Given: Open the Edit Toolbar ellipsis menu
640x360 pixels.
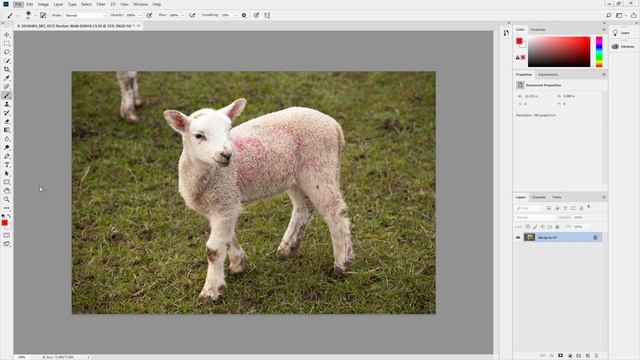Looking at the screenshot, I should (7, 208).
